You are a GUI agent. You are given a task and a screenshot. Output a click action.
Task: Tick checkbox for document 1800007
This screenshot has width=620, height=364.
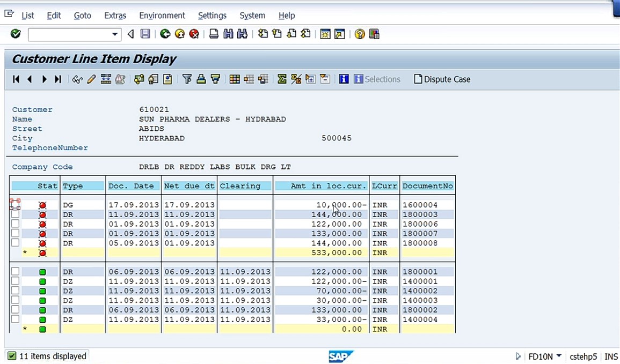[x=15, y=233]
